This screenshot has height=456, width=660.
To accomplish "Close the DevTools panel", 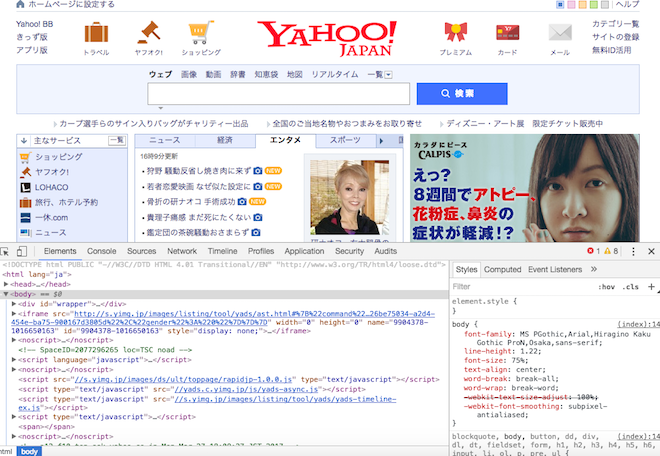I will click(x=651, y=251).
